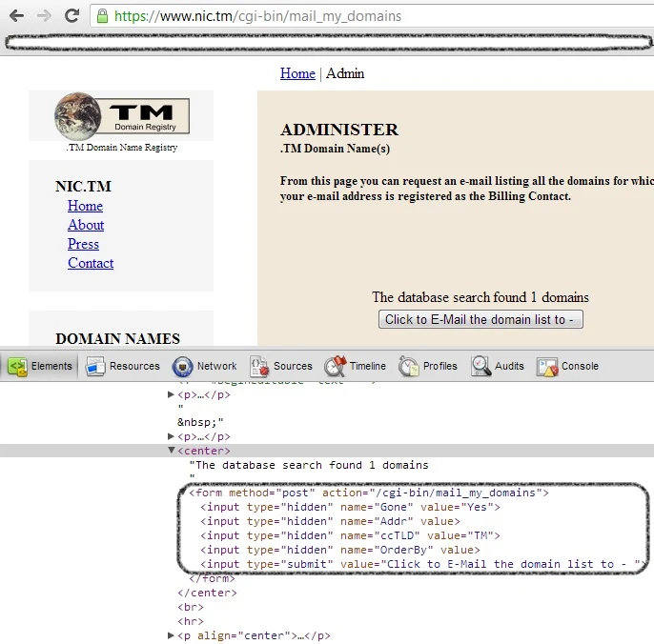
Task: Open the Home link in top navigation
Action: click(x=297, y=73)
